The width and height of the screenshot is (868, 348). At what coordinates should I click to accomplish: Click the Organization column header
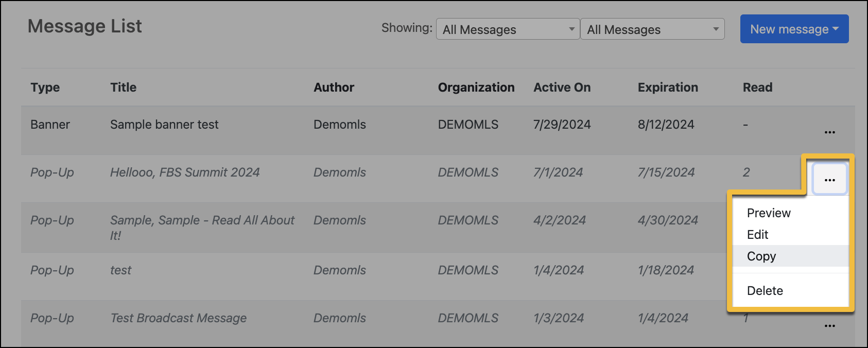point(476,88)
